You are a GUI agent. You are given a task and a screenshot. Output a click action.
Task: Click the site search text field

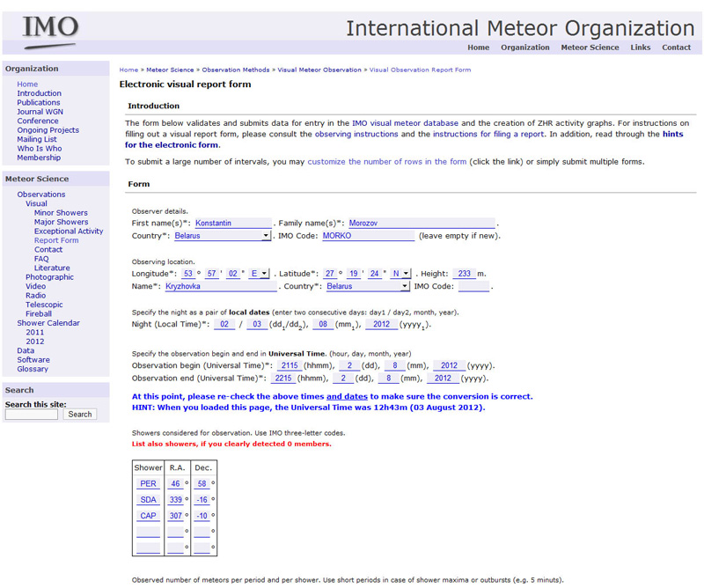click(x=33, y=414)
